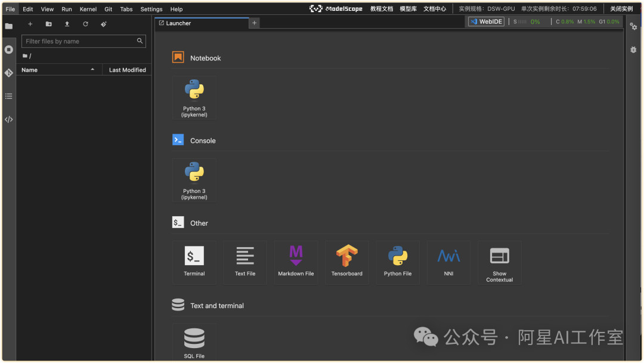644x363 pixels.
Task: Open the Git sidebar panel icon
Action: tap(8, 73)
